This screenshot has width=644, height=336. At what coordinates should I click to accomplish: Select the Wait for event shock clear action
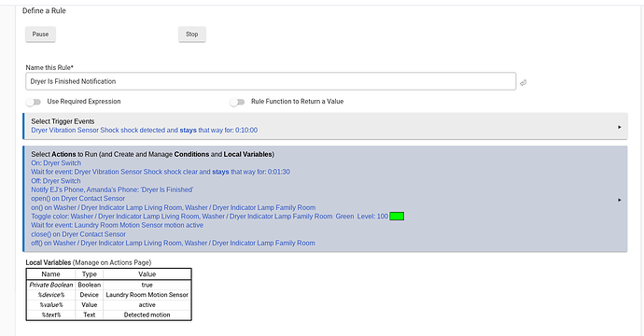pos(161,172)
